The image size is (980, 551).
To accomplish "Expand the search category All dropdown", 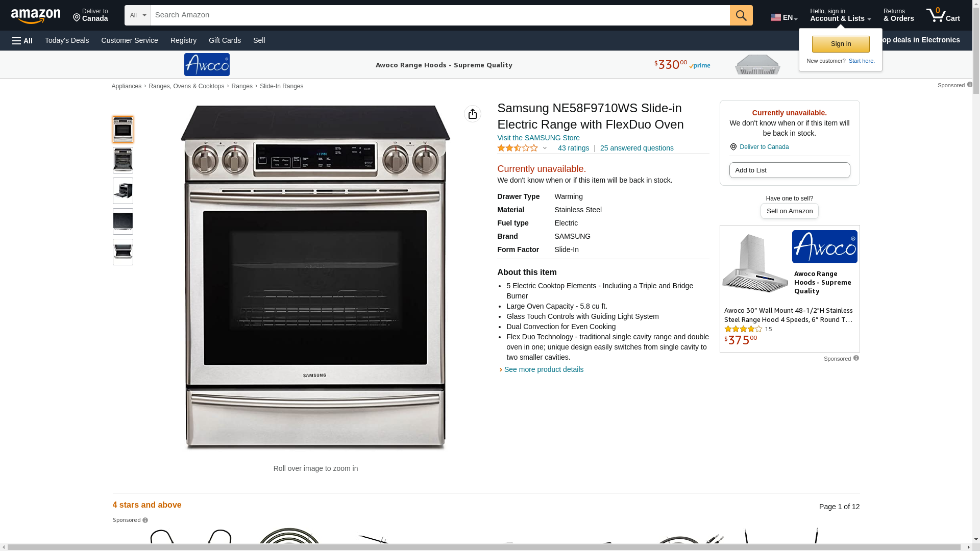I will 138,15.
